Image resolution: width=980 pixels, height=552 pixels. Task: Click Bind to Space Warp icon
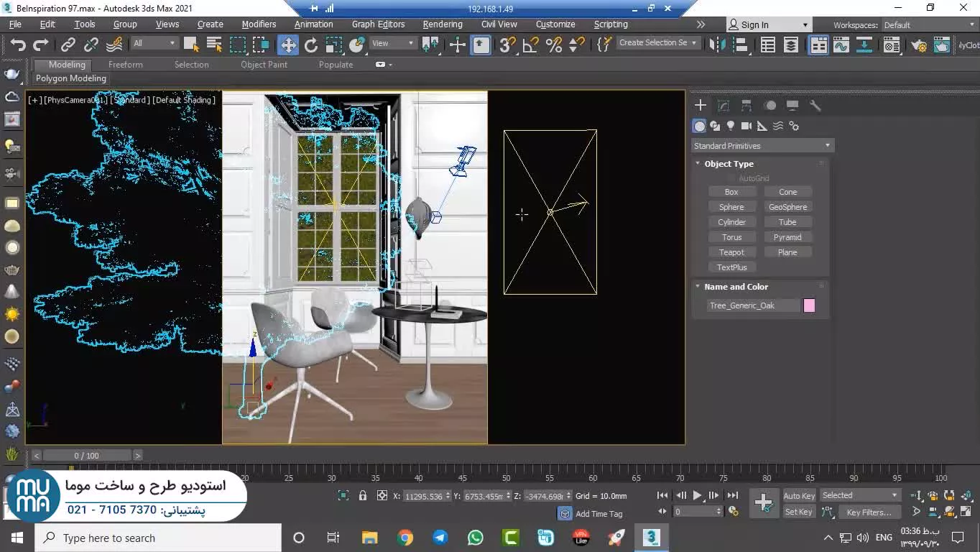pos(114,45)
